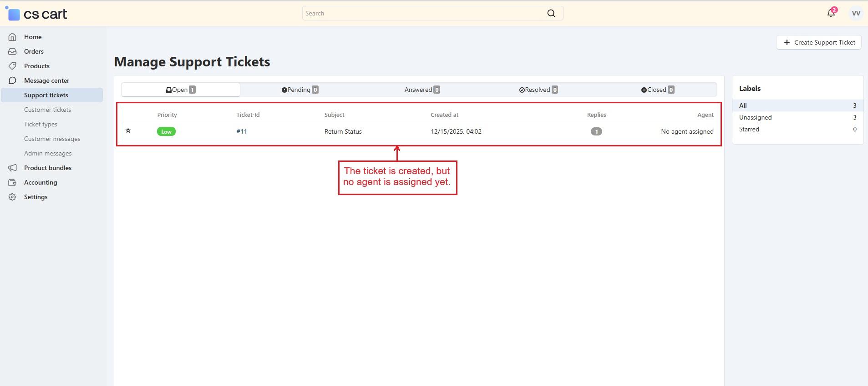Click the CS Cart logo
This screenshot has width=868, height=386.
[36, 14]
